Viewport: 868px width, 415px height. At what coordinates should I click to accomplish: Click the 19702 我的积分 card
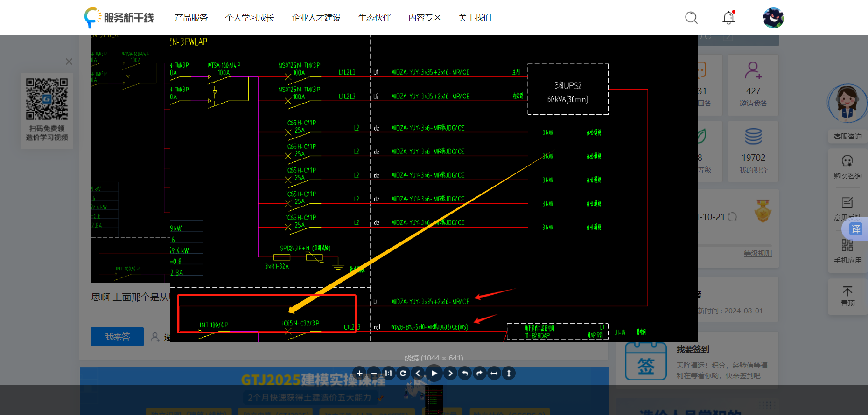point(753,152)
